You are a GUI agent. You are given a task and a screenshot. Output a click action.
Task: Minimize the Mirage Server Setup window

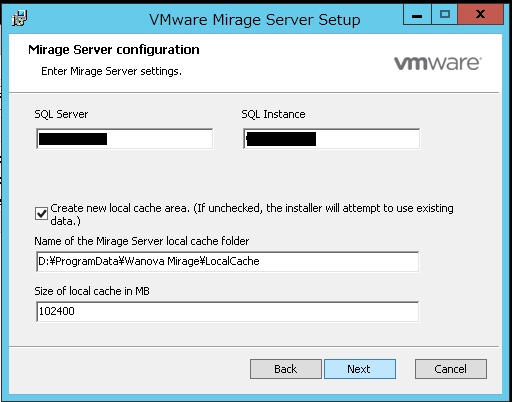click(417, 15)
